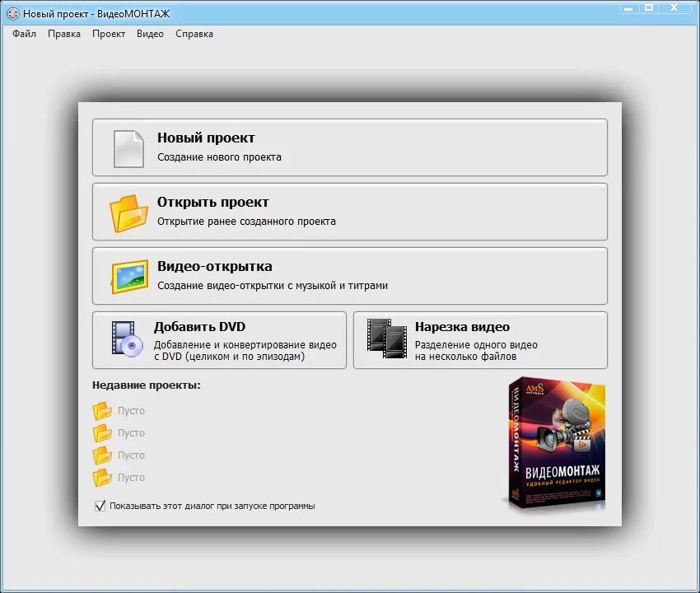Click the third Пусто label under recent projects
Image resolution: width=700 pixels, height=593 pixels.
tap(131, 455)
